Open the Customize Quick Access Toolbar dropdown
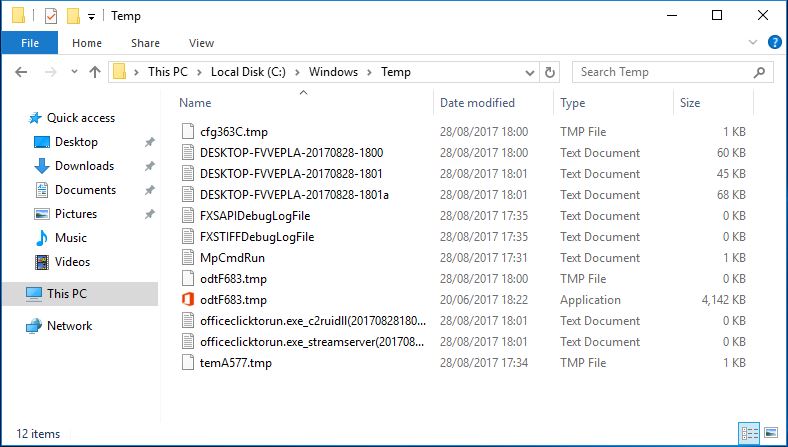Screen dimensions: 788x447 pos(92,17)
